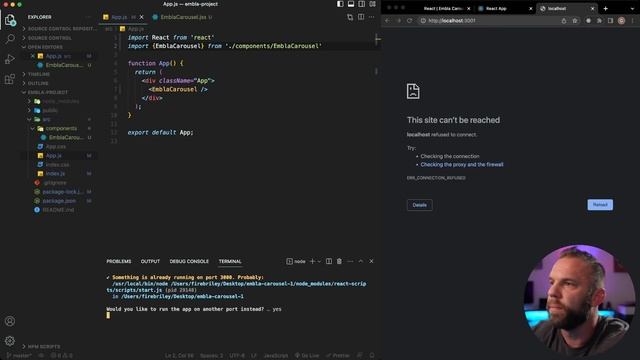Screen dimensions: 640x360
Task: Bookmark page with star icon
Action: pyautogui.click(x=575, y=20)
